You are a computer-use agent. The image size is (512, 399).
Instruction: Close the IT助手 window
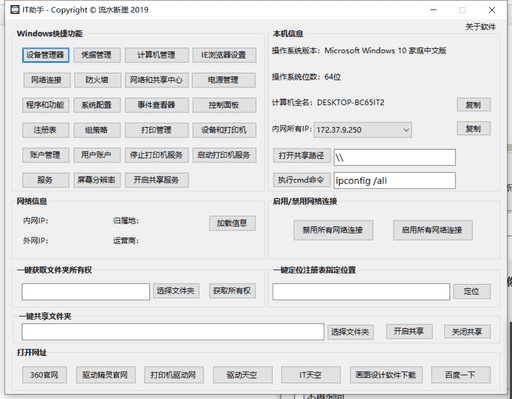click(492, 10)
